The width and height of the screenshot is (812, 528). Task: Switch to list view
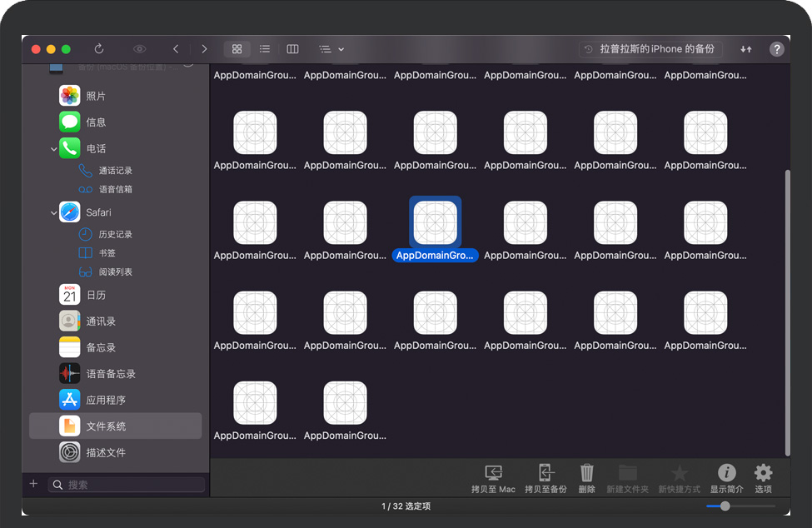(x=265, y=49)
